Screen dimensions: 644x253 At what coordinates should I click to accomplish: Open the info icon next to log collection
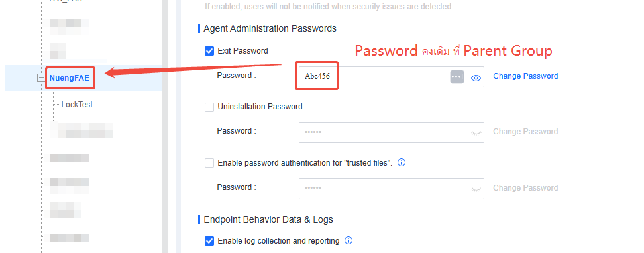(x=349, y=240)
